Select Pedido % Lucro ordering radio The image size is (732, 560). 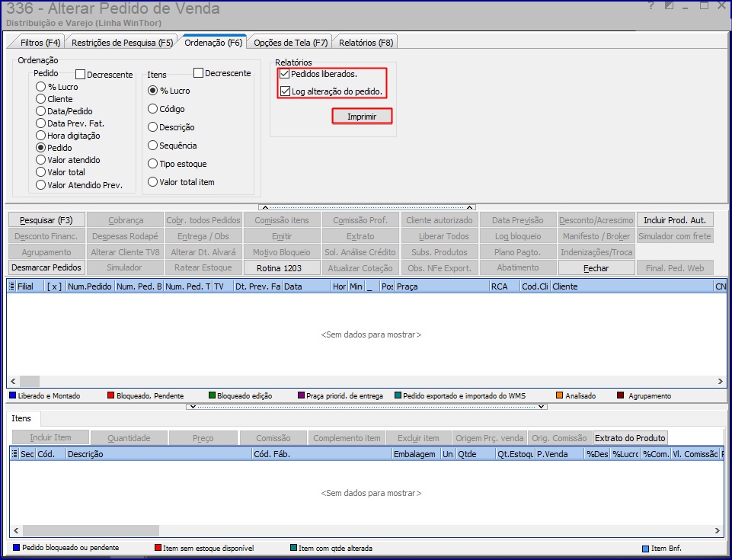coord(40,87)
